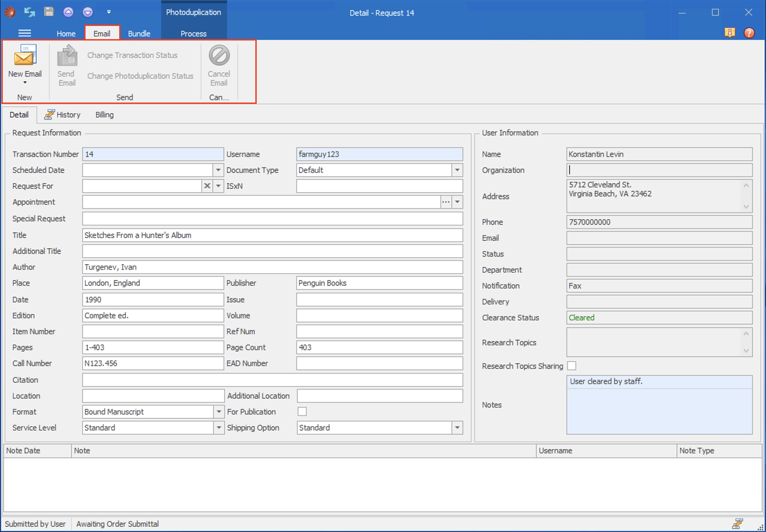Open the red question mark help icon
The image size is (766, 532).
pos(749,33)
